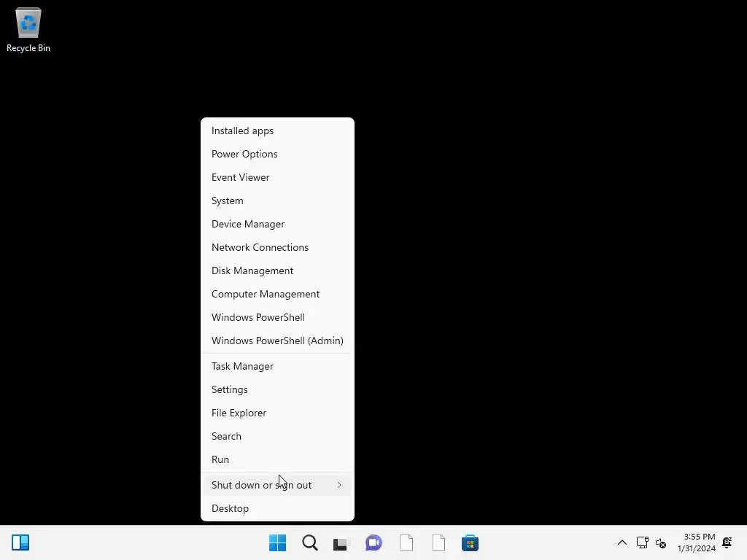Expand Shut down or sign out submenu
The image size is (747, 560).
coord(277,485)
